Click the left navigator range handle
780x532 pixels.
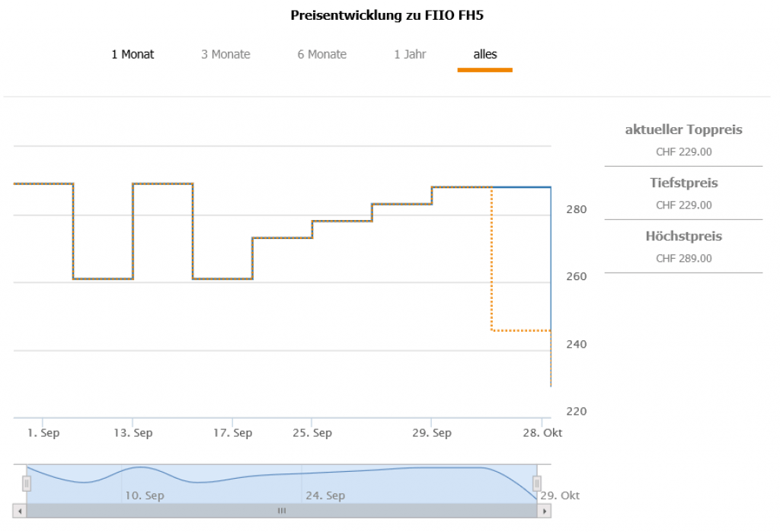(27, 483)
